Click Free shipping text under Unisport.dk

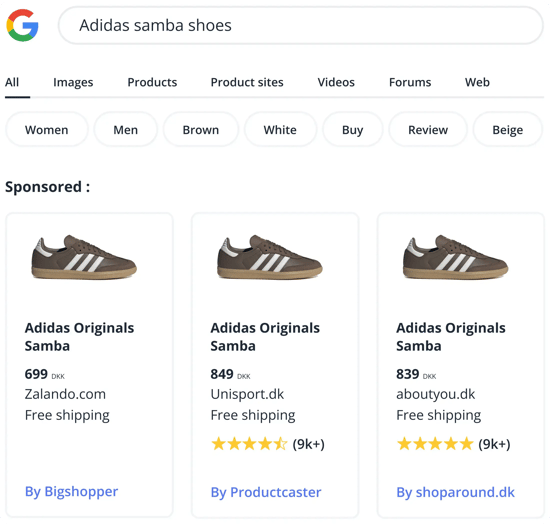coord(253,416)
